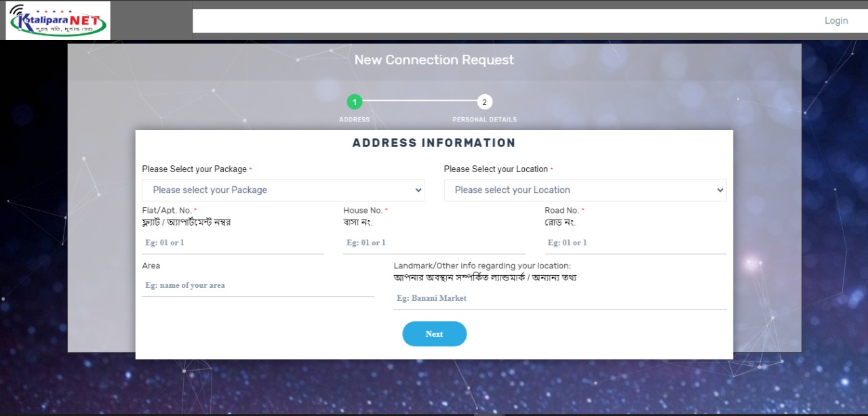868x416 pixels.
Task: Click the New Connection Request title
Action: (434, 60)
